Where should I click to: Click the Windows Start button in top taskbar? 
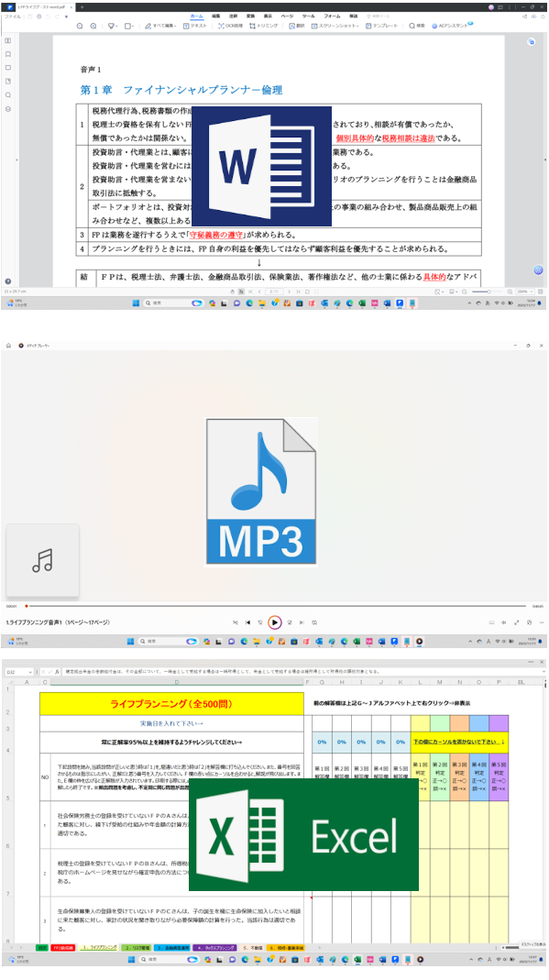tap(136, 303)
